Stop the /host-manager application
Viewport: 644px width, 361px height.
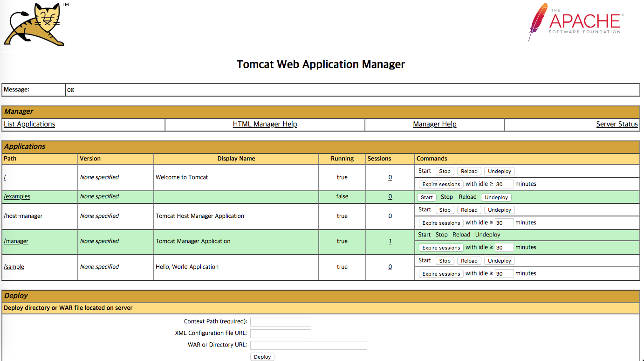coord(445,210)
